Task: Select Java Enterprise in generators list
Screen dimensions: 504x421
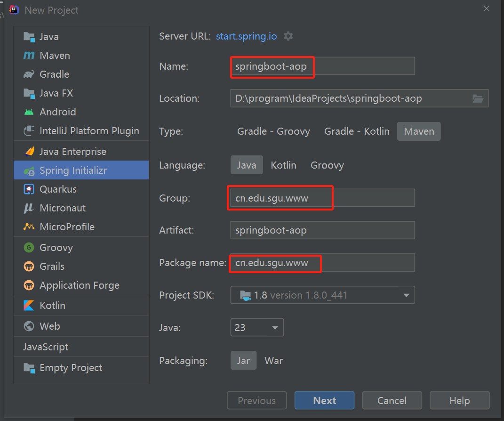Action: [81, 152]
